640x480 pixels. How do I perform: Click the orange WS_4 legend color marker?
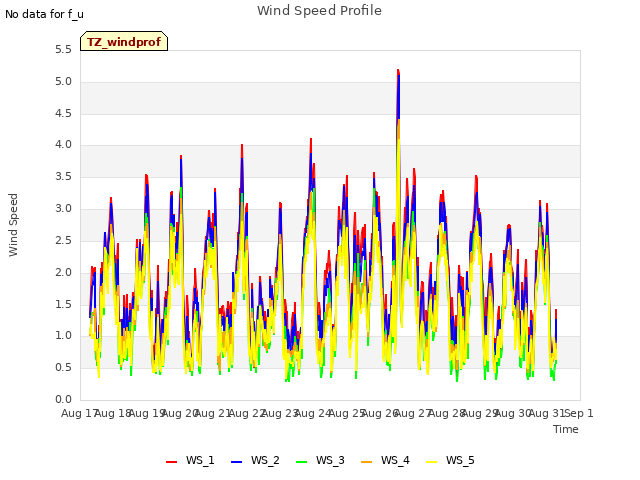pyautogui.click(x=366, y=462)
